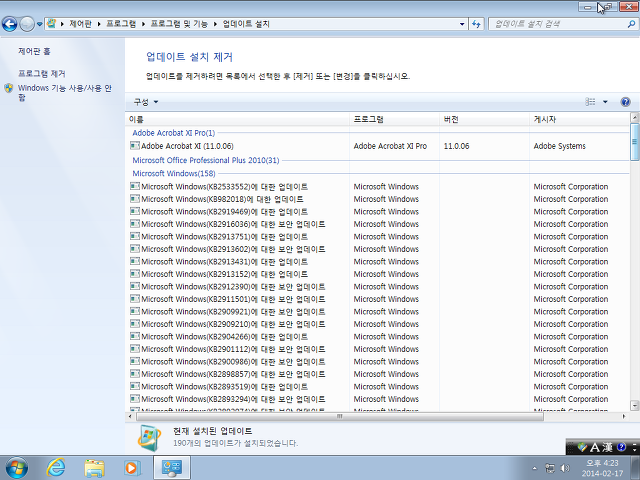Open Windows Explorer from taskbar

click(94, 468)
